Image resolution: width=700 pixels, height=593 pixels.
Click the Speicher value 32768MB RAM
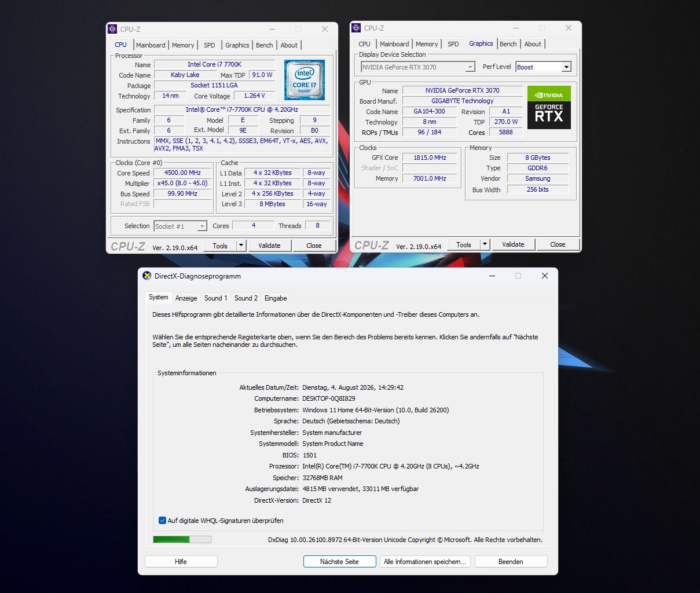click(x=322, y=478)
